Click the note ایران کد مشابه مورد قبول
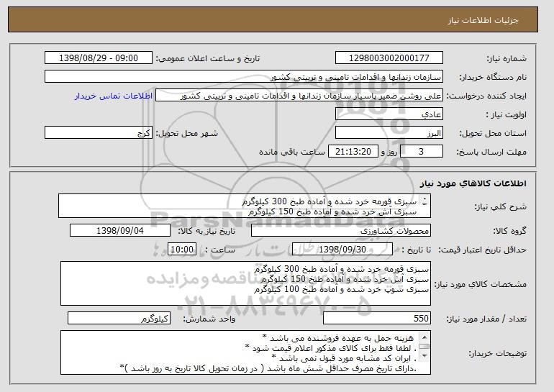Screen dimensions: 554x392 [344, 358]
